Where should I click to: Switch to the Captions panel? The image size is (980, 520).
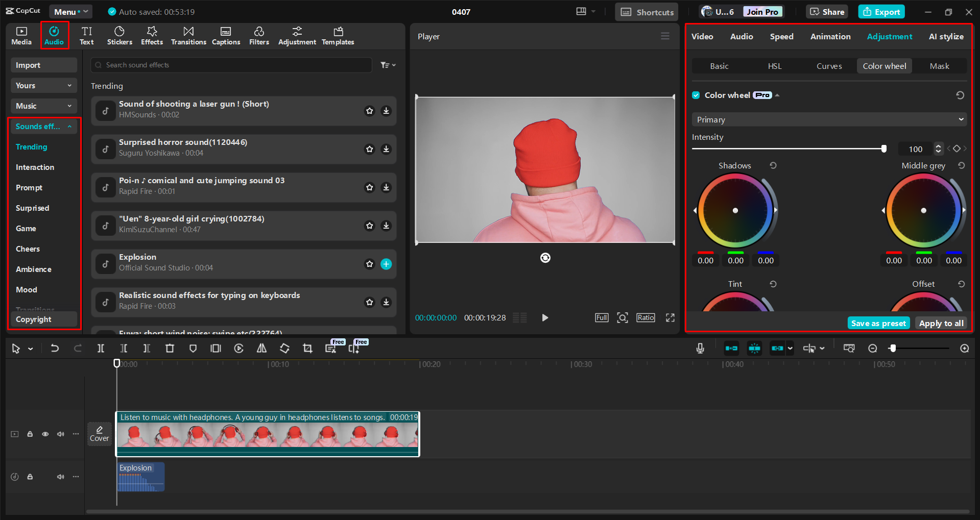point(226,35)
